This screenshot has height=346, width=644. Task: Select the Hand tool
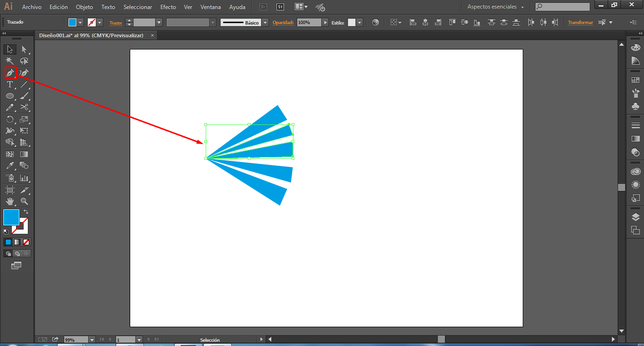(x=10, y=201)
